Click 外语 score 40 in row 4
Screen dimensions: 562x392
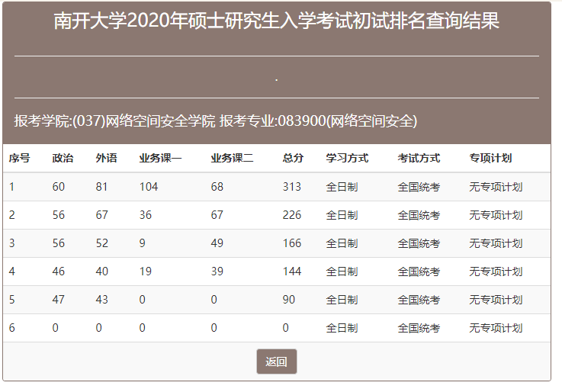click(x=101, y=272)
